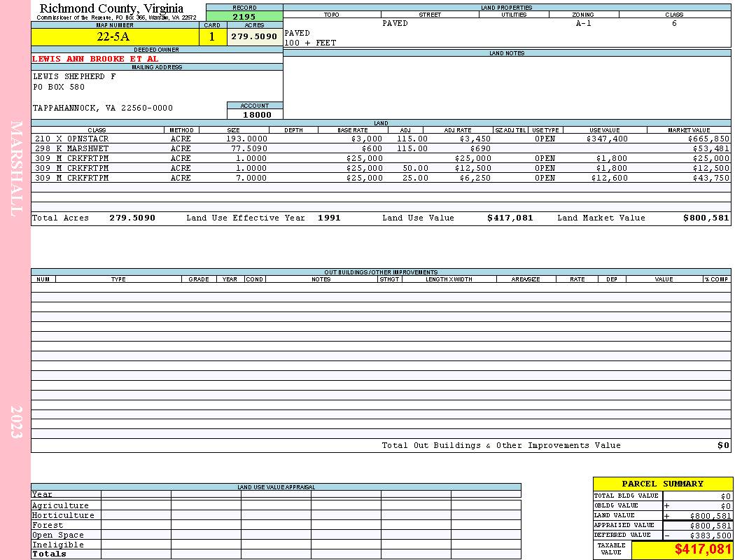
Task: Click adjusted rate $690
Action: [480, 148]
